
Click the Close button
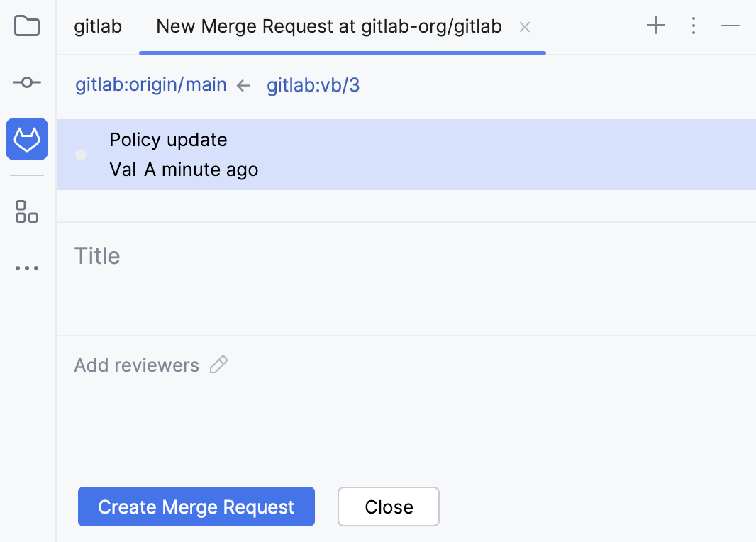(388, 507)
